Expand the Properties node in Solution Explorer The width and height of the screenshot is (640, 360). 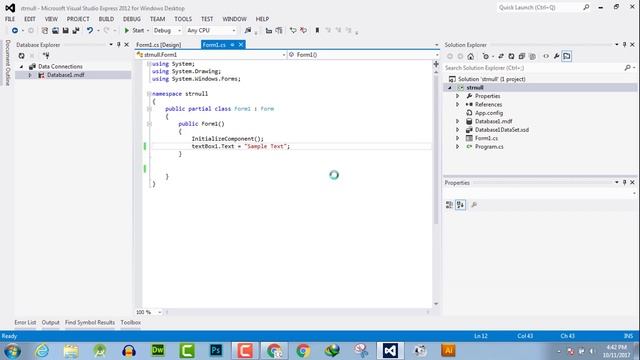[458, 96]
